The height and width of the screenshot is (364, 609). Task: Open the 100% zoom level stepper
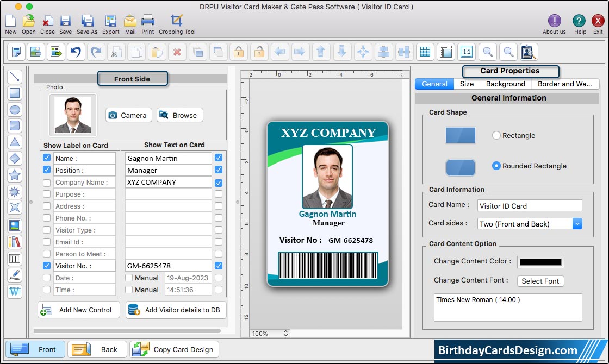(x=285, y=334)
